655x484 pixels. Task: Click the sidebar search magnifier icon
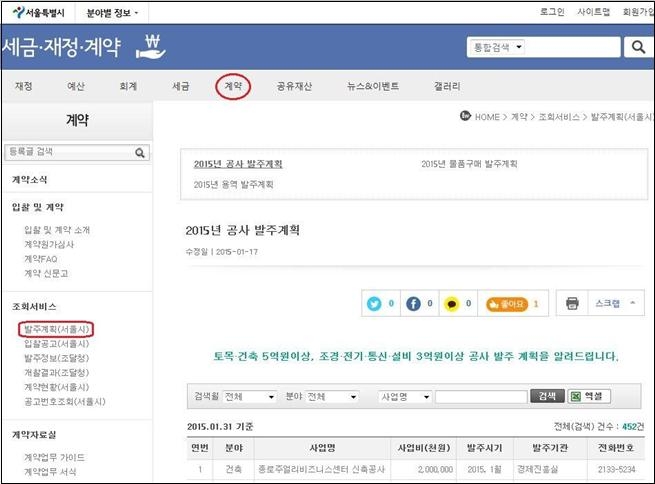[141, 153]
